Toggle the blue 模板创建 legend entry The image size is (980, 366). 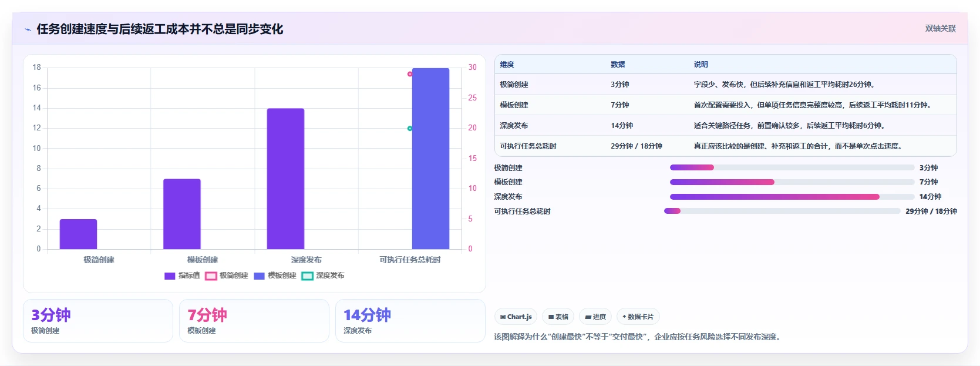(275, 276)
